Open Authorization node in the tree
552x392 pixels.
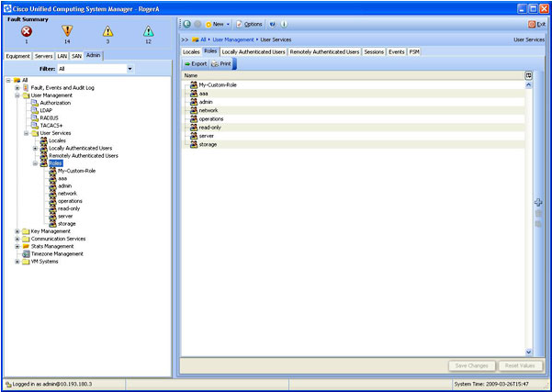tap(51, 103)
